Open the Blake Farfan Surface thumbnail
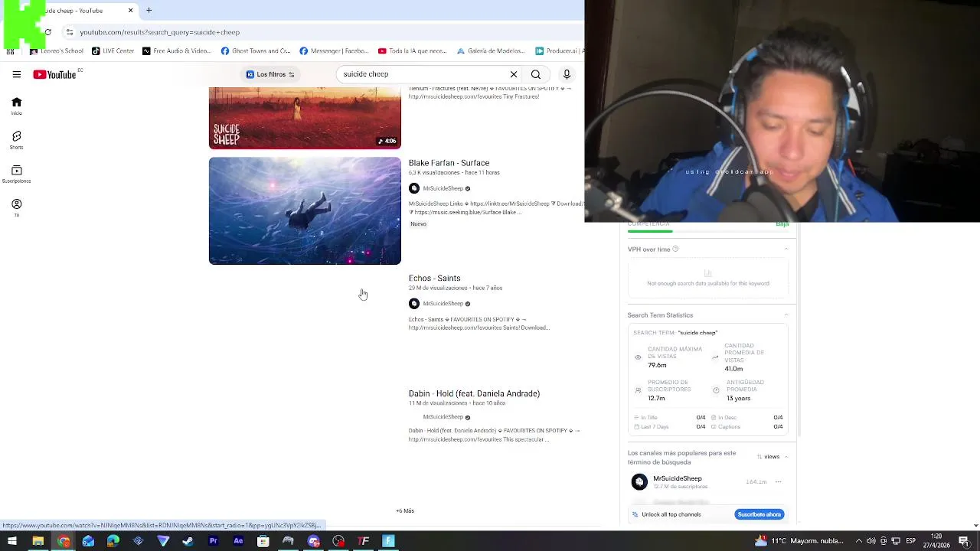 (305, 211)
